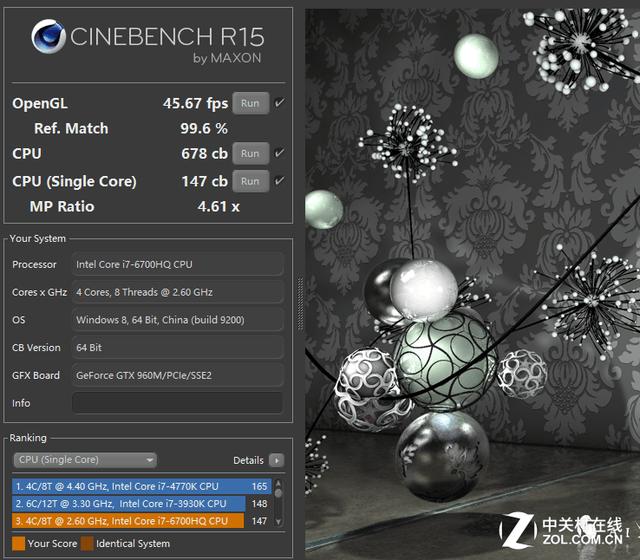Image resolution: width=640 pixels, height=560 pixels.
Task: Run the CPU multi-core benchmark
Action: pyautogui.click(x=251, y=153)
